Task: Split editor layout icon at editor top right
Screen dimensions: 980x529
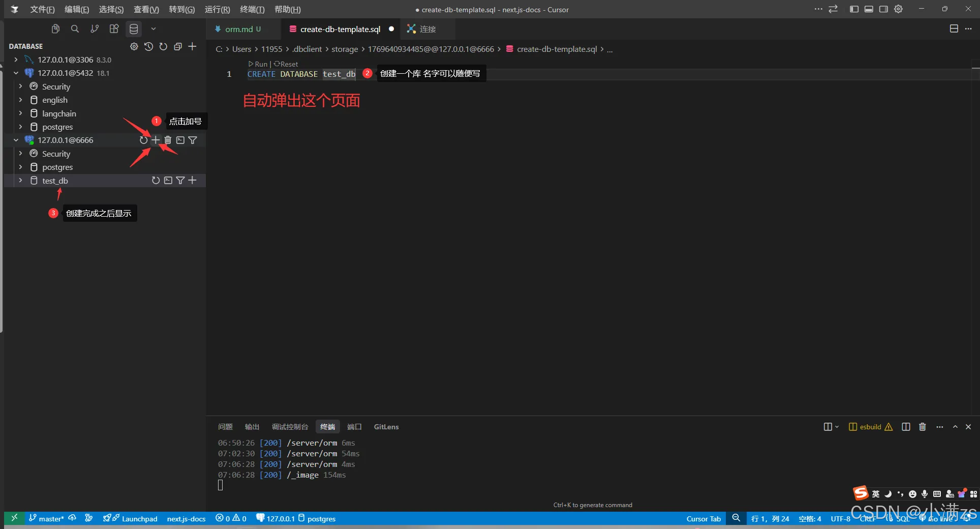Action: point(954,29)
